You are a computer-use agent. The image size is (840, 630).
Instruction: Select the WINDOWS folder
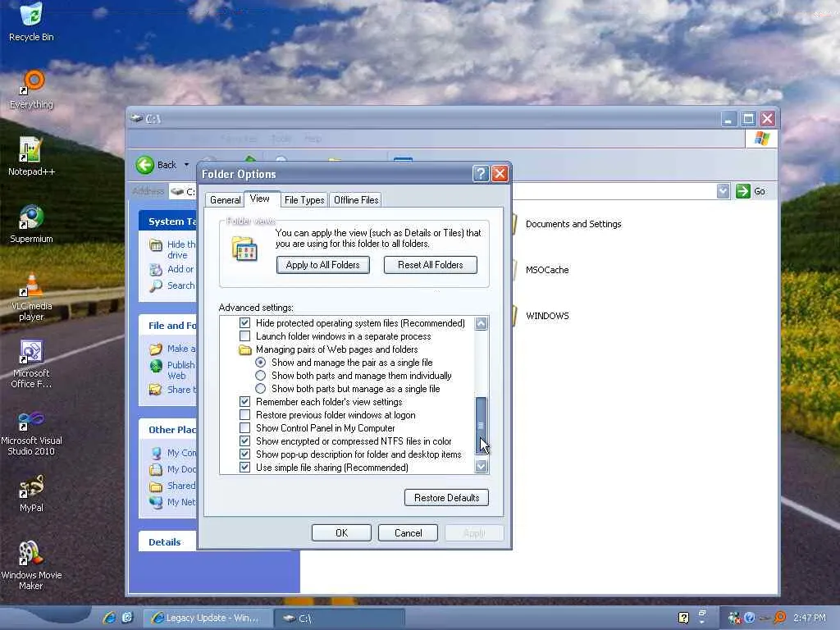tap(547, 316)
